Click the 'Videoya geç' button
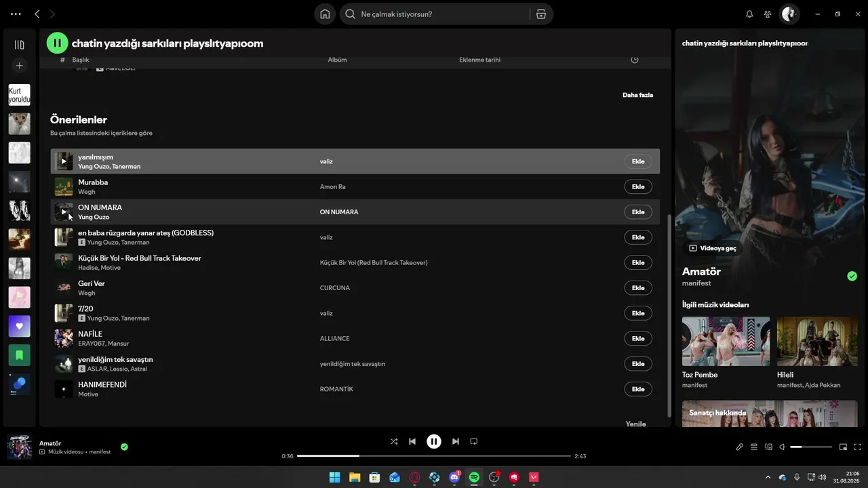 (x=712, y=248)
